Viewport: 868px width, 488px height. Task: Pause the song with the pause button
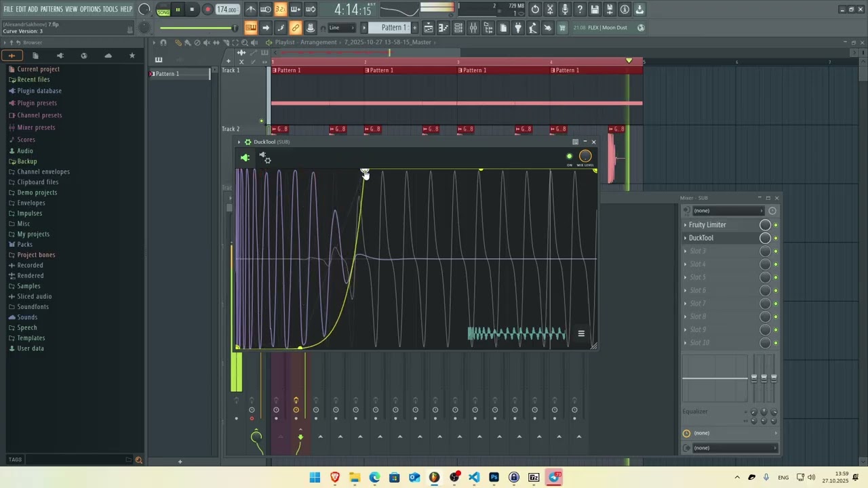click(x=178, y=9)
